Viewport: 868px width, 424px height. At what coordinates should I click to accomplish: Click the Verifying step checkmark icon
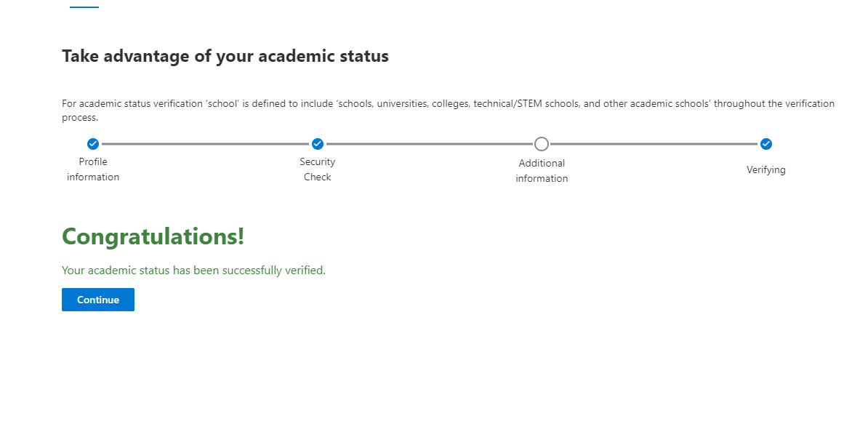click(765, 144)
